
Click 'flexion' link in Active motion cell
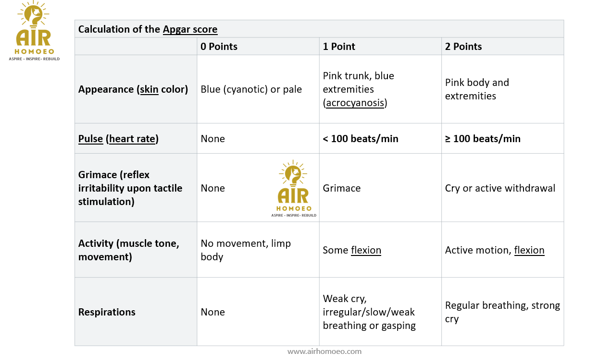click(529, 250)
